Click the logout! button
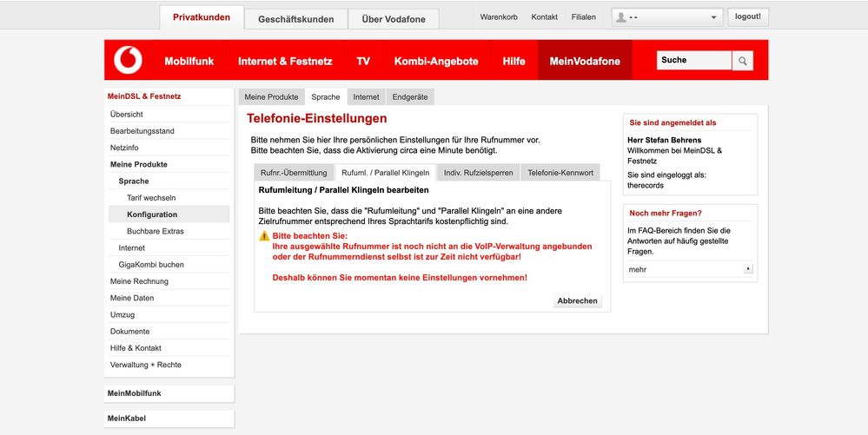This screenshot has width=868, height=435. [x=748, y=16]
